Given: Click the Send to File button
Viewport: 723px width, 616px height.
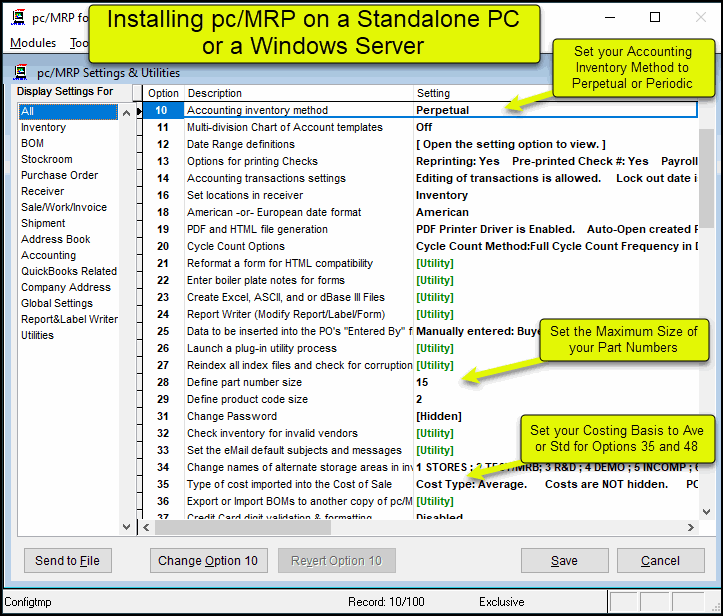Looking at the screenshot, I should coord(68,561).
